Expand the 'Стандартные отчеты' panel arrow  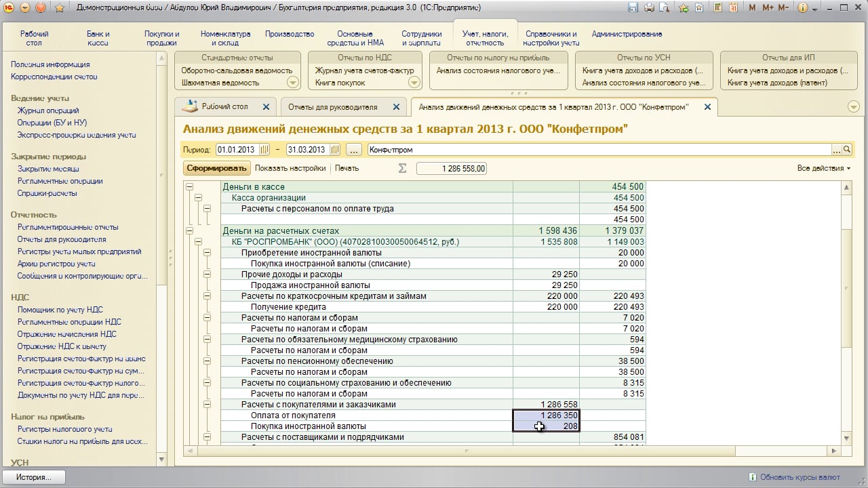point(293,83)
